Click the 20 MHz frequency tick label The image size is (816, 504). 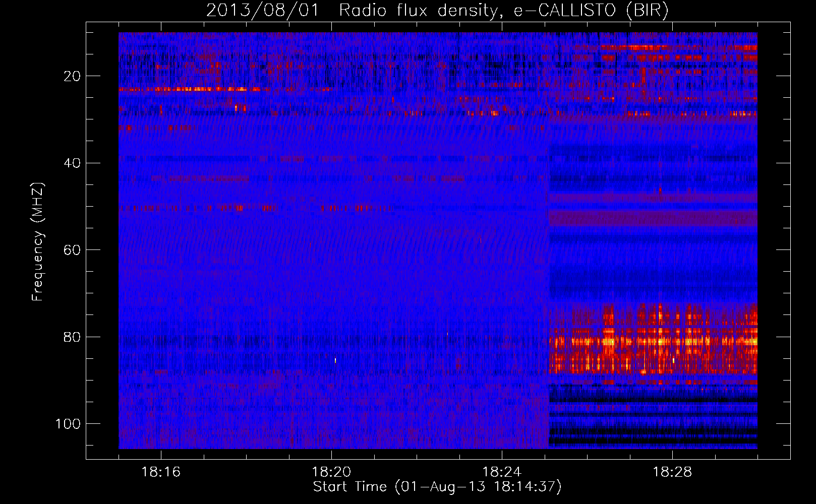pos(73,76)
